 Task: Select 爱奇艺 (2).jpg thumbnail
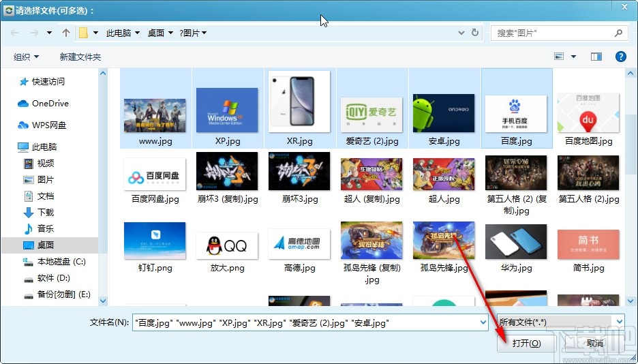(x=371, y=115)
